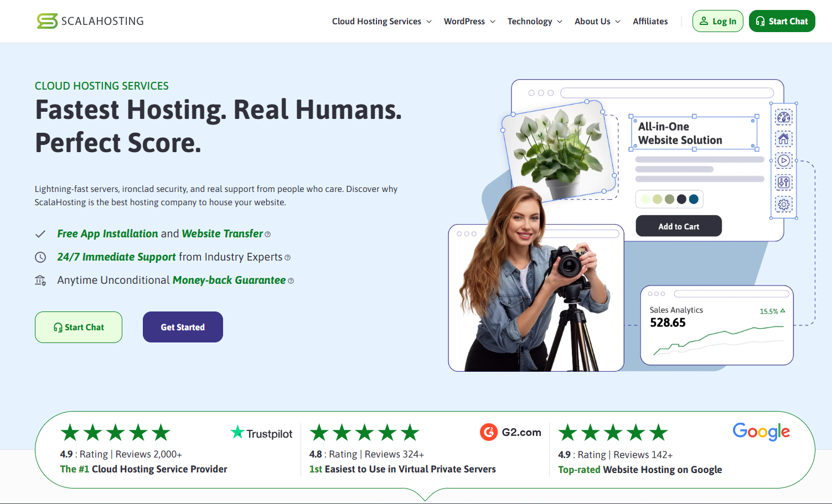Click the "Fastest Hosting. Real Humans." headline

point(218,110)
